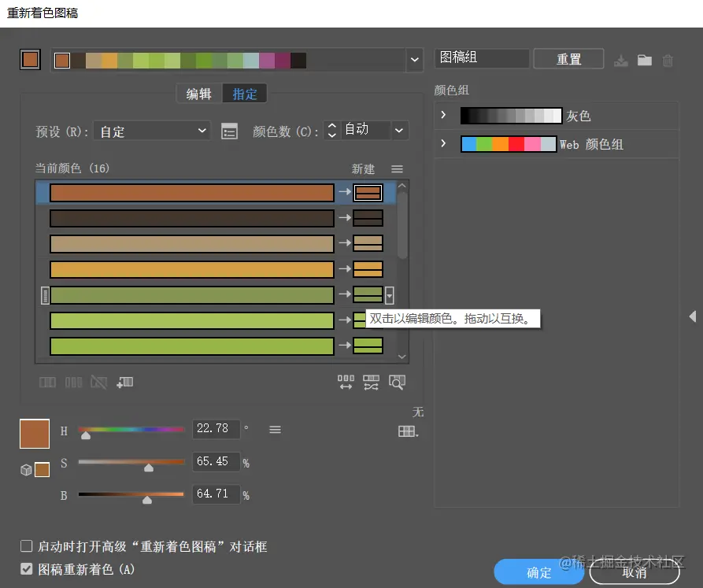Select the tan beige current color row
The width and height of the screenshot is (703, 588).
pos(192,244)
